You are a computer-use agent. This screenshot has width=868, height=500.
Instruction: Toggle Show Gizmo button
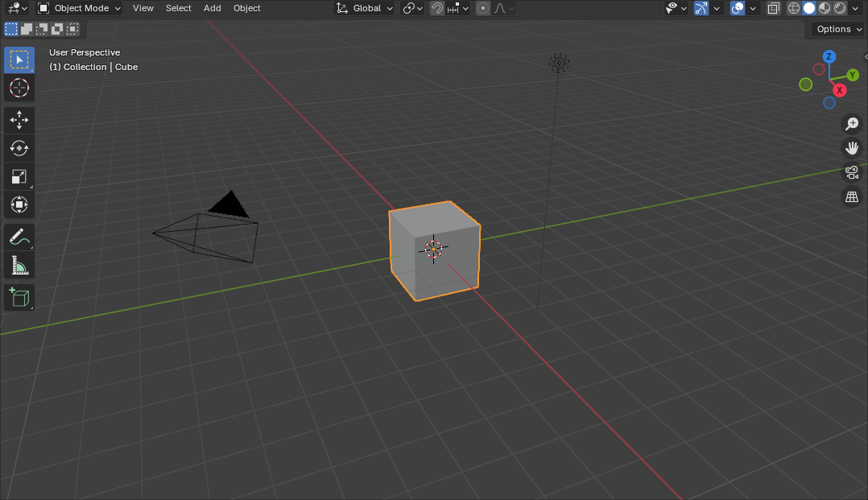[701, 8]
